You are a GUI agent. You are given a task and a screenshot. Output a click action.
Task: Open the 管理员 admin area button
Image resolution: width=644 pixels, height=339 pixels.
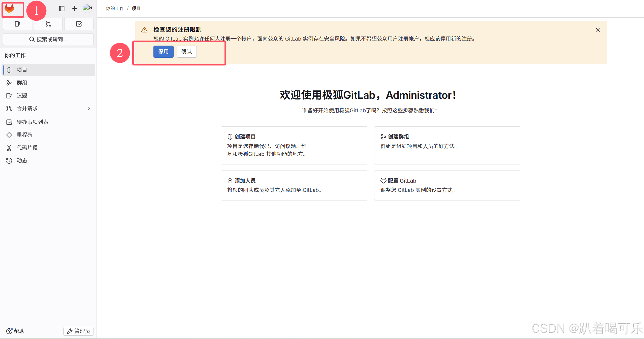[x=78, y=331]
